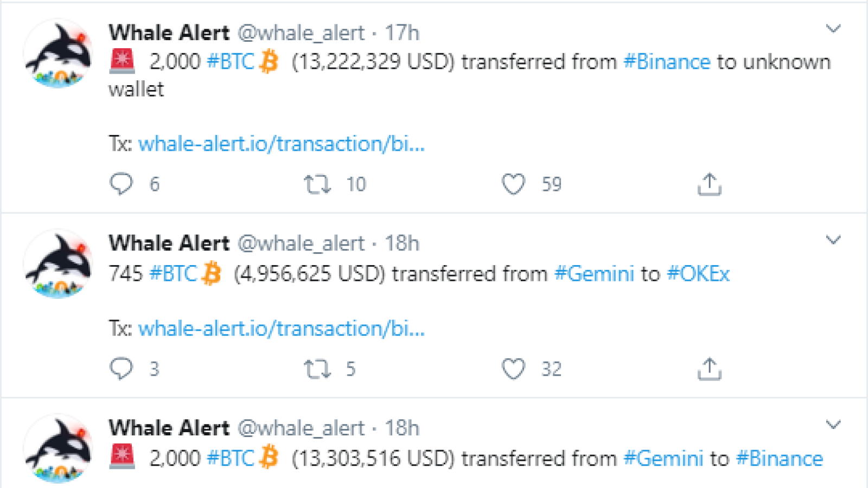Like the tweet with 59 likes
The image size is (868, 488).
pyautogui.click(x=513, y=184)
